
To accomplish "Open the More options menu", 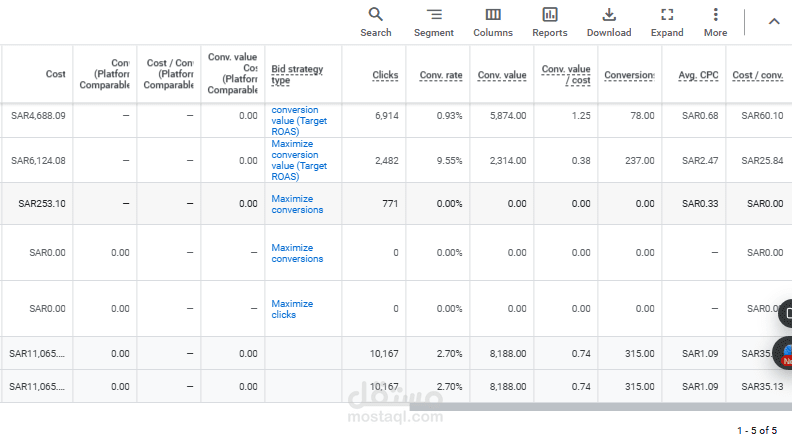I will point(715,15).
